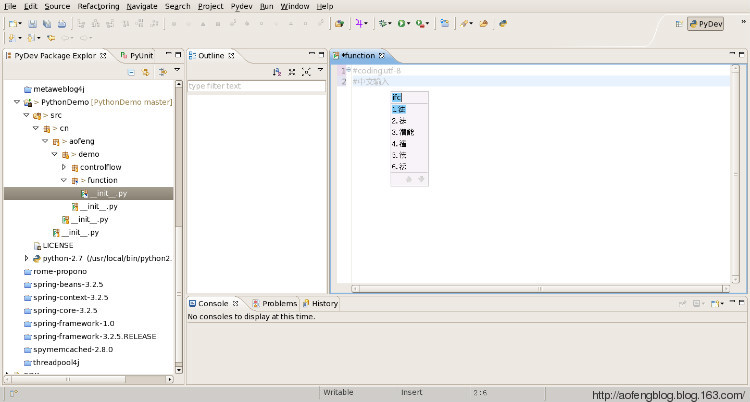Click previous-page arrow in candidate popup
Viewport: 750px width, 402px height.
point(408,179)
